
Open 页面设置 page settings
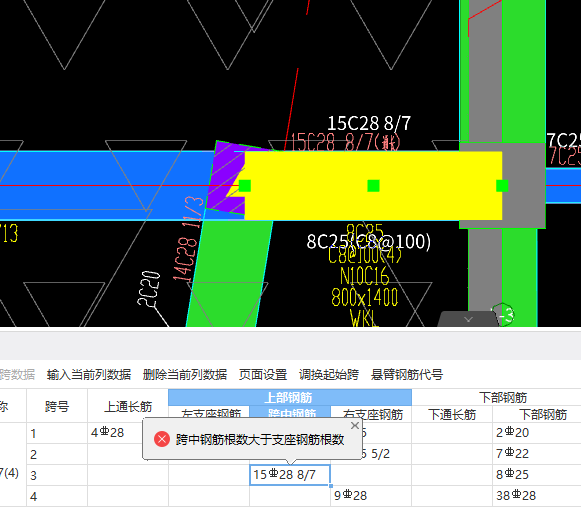tap(263, 375)
